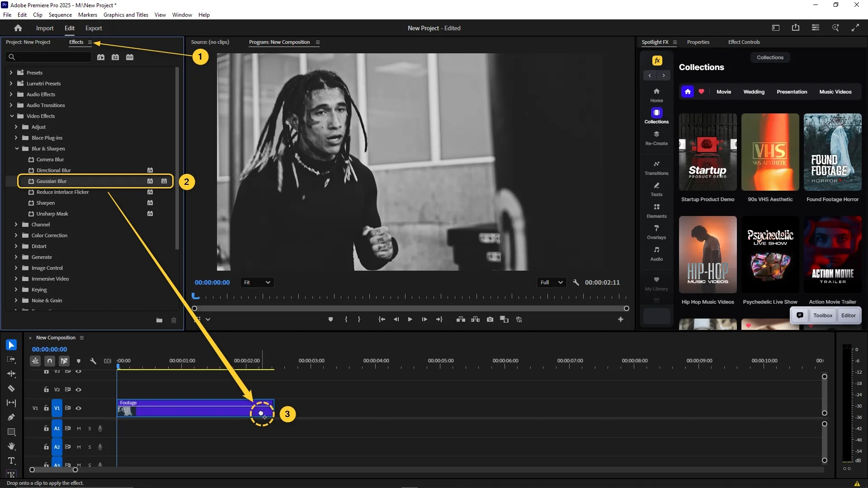Click the Home icon in header

click(18, 28)
